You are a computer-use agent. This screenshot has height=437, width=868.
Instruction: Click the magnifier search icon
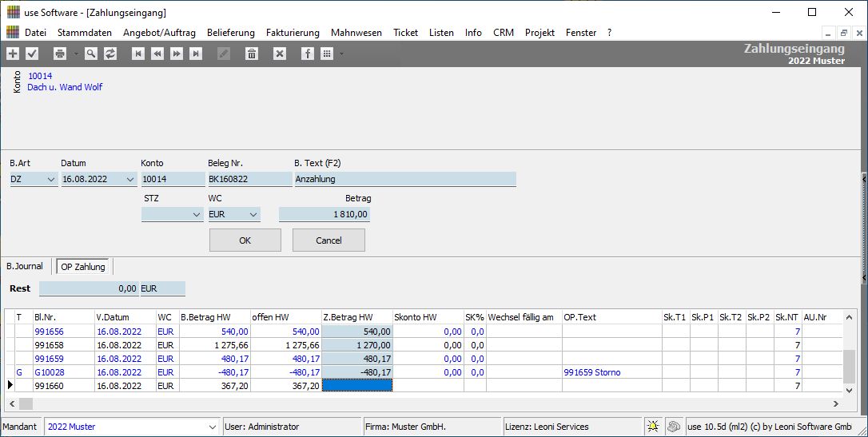click(x=91, y=54)
